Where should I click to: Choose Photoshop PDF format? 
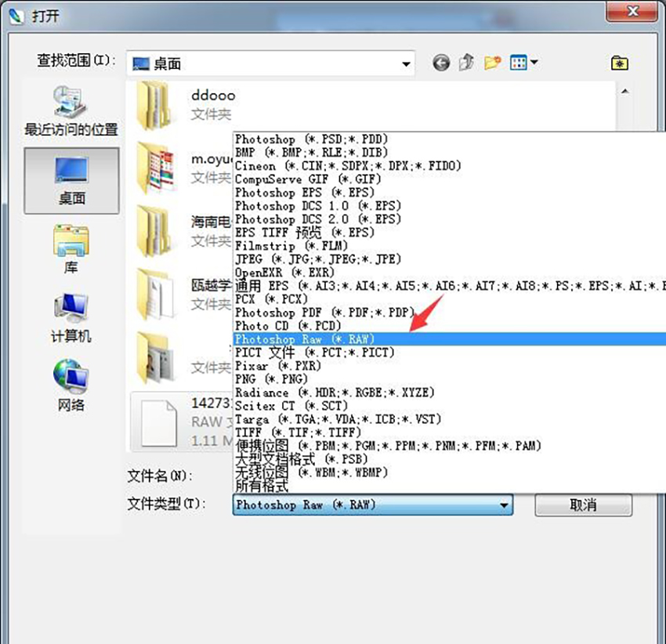(x=450, y=313)
